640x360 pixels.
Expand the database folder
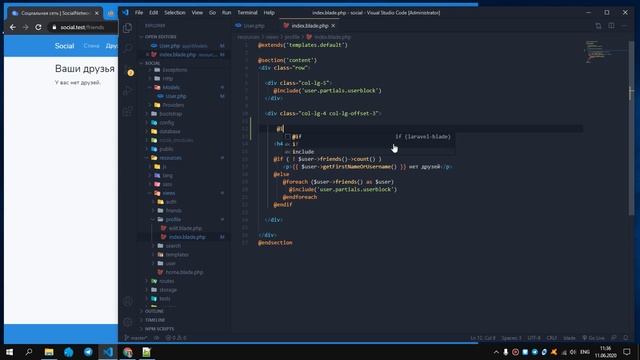point(169,131)
